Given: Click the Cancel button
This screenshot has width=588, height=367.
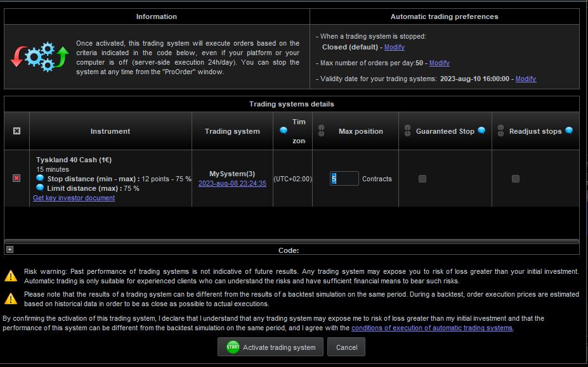Looking at the screenshot, I should [x=346, y=347].
